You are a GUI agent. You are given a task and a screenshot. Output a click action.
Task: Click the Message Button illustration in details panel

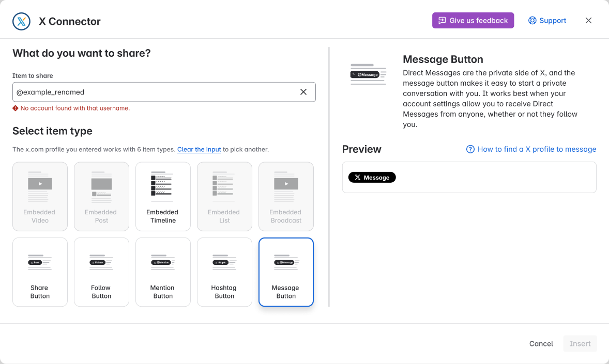tap(368, 74)
